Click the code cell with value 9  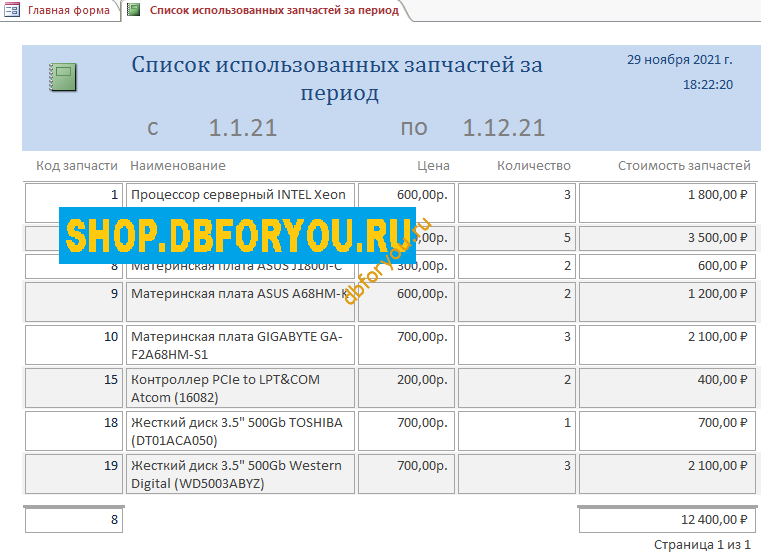point(74,302)
